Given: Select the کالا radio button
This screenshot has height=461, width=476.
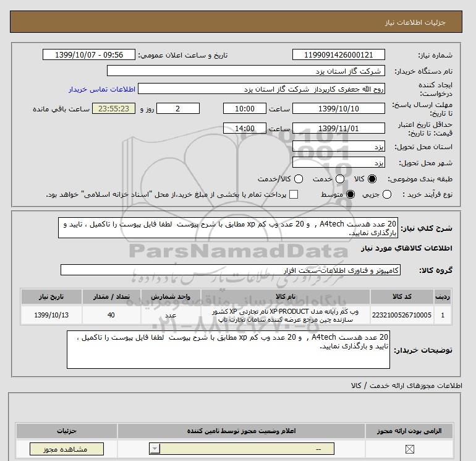Looking at the screenshot, I should [x=372, y=179].
